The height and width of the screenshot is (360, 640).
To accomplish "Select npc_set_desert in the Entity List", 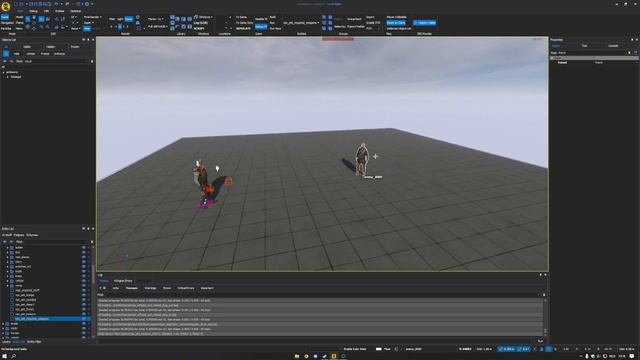I will pos(25,304).
